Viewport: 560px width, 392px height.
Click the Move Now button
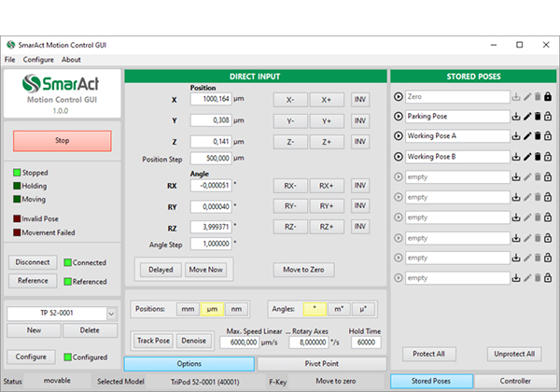(205, 270)
